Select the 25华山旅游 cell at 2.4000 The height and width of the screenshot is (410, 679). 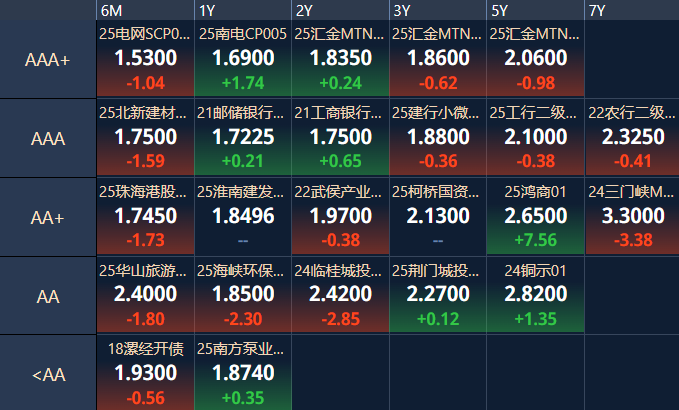pyautogui.click(x=145, y=295)
